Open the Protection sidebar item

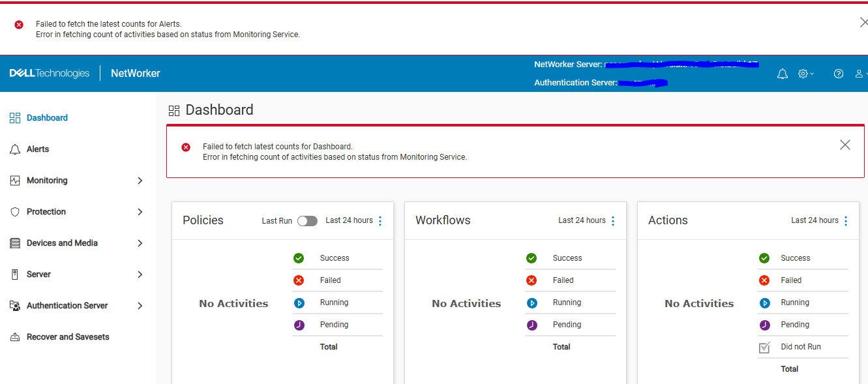pyautogui.click(x=46, y=212)
